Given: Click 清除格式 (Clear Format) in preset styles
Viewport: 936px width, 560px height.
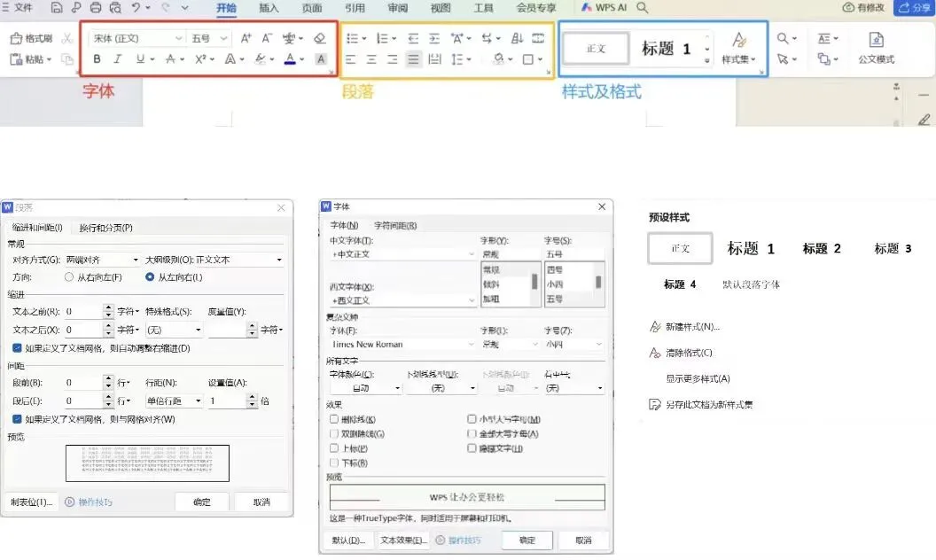Looking at the screenshot, I should click(689, 353).
